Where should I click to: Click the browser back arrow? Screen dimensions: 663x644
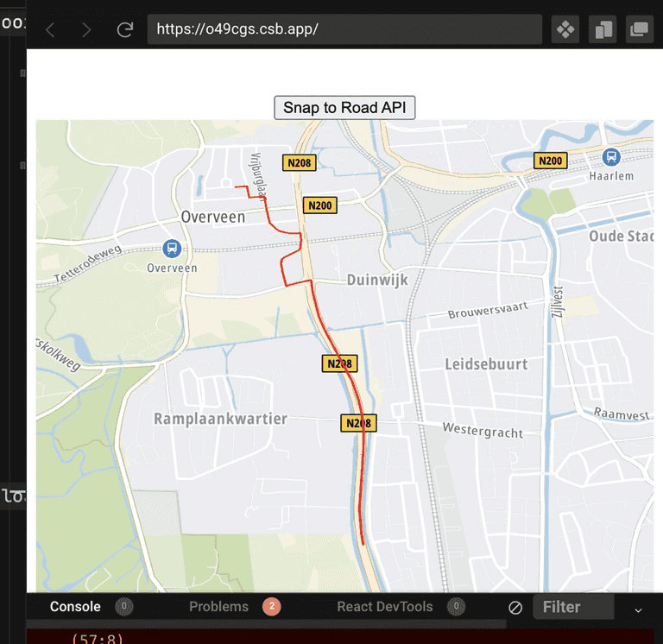(x=50, y=30)
